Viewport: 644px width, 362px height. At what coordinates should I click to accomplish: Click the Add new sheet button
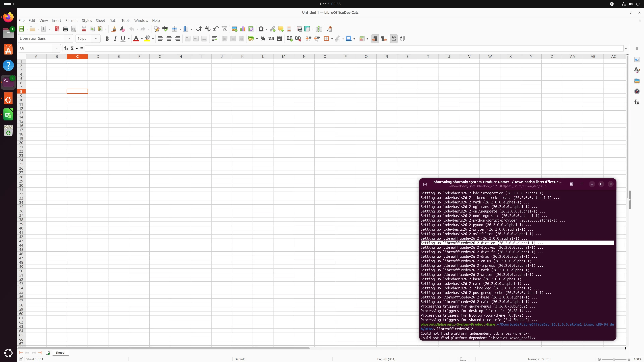[48, 352]
